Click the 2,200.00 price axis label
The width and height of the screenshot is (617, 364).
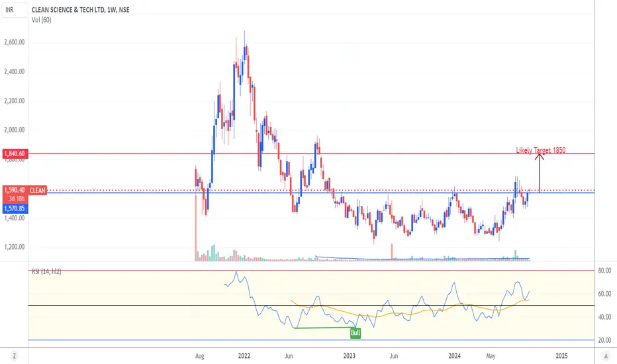pyautogui.click(x=15, y=101)
